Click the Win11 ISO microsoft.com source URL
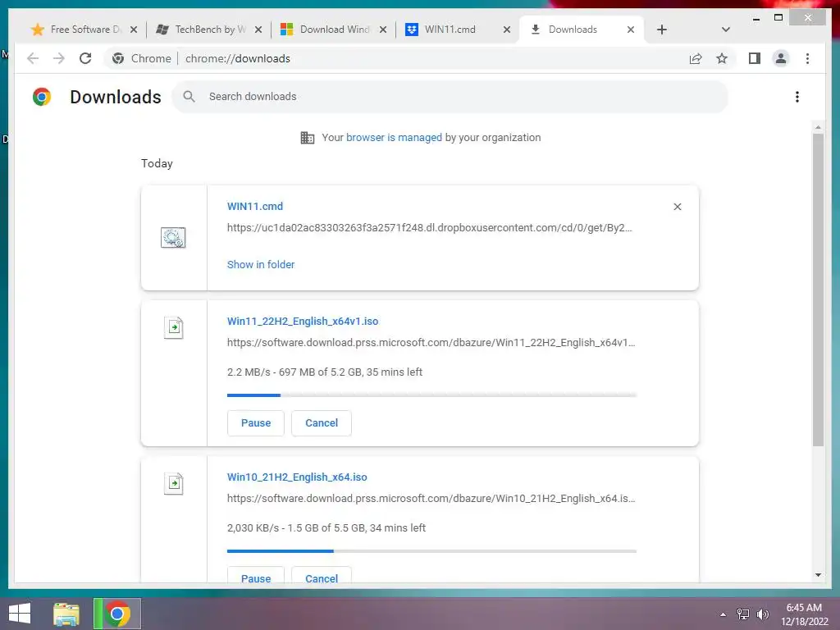This screenshot has width=840, height=630. coord(431,343)
